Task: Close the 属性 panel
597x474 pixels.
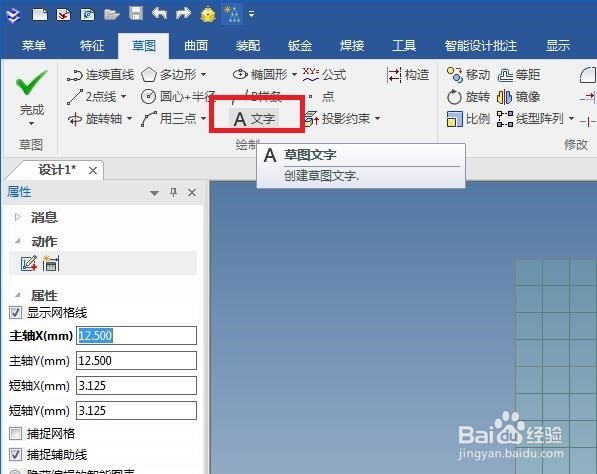Action: point(192,193)
